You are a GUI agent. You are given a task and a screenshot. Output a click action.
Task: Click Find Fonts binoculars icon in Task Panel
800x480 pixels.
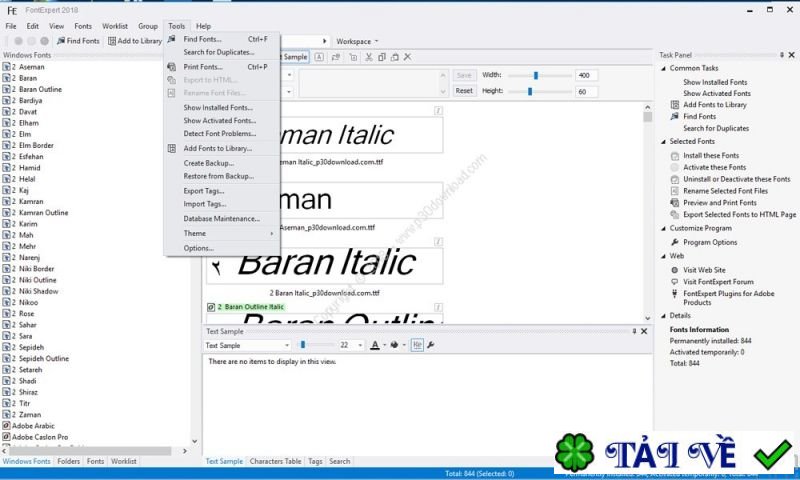(674, 116)
